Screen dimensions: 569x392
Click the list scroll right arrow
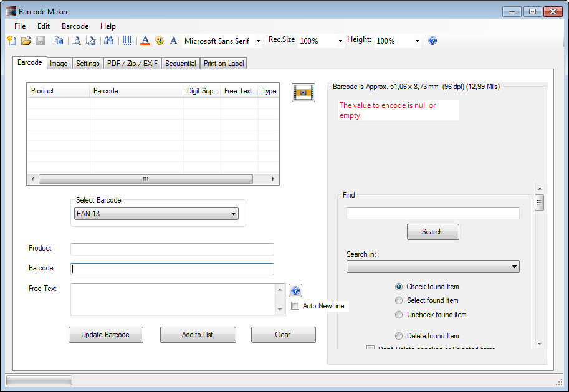(x=273, y=179)
